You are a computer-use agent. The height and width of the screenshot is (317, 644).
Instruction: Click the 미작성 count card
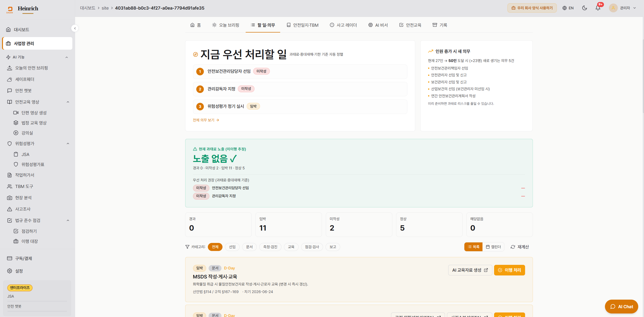[x=359, y=225]
